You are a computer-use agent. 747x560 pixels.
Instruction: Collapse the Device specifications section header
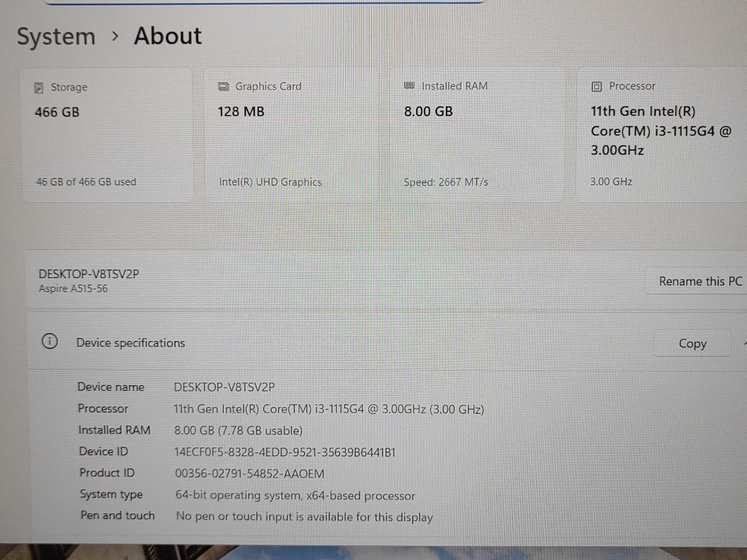[130, 343]
